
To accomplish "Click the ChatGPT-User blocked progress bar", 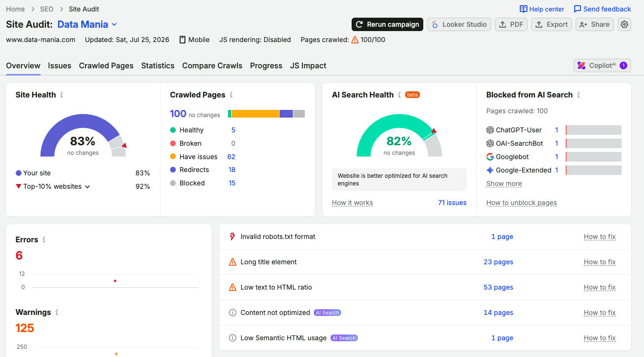I will (x=593, y=130).
